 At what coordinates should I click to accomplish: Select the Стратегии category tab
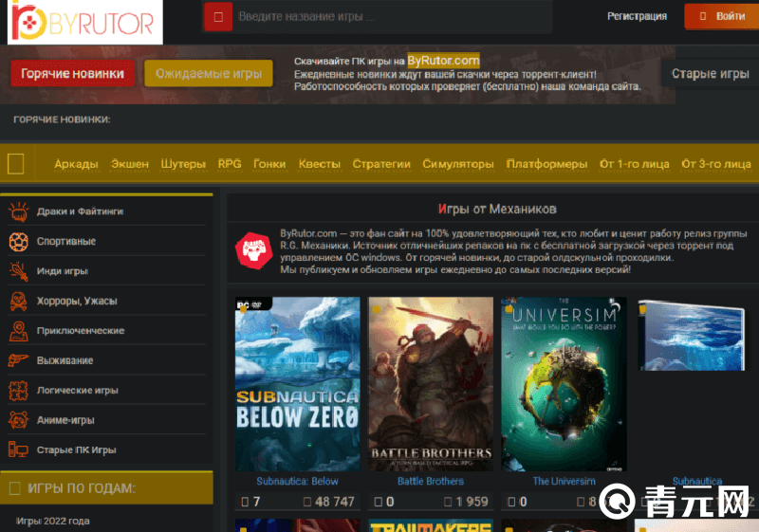tap(381, 164)
